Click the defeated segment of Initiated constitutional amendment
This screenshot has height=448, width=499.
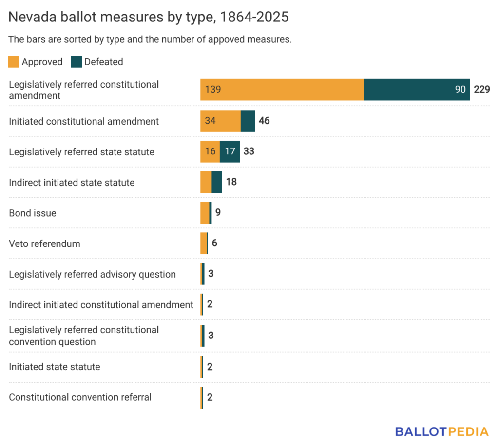click(248, 121)
